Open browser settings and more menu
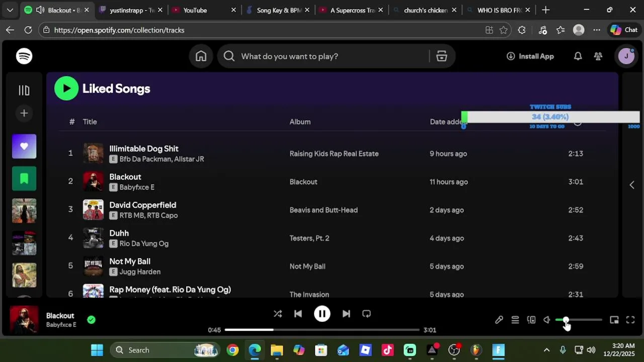 (597, 30)
